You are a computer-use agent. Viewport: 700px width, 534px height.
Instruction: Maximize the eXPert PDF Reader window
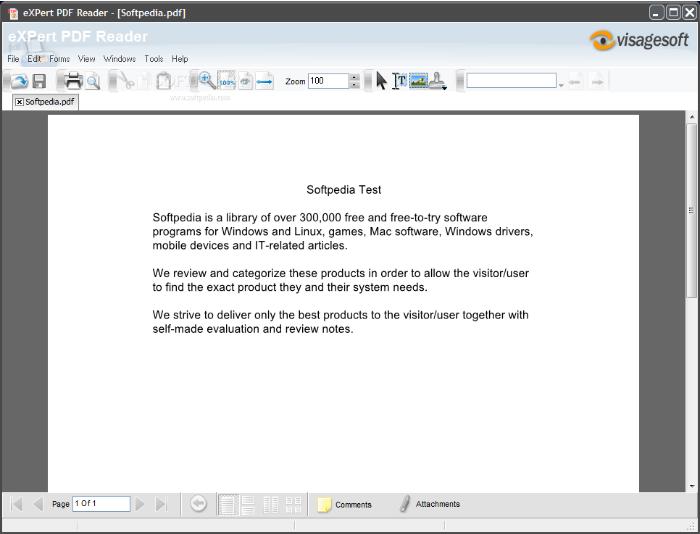click(x=673, y=13)
